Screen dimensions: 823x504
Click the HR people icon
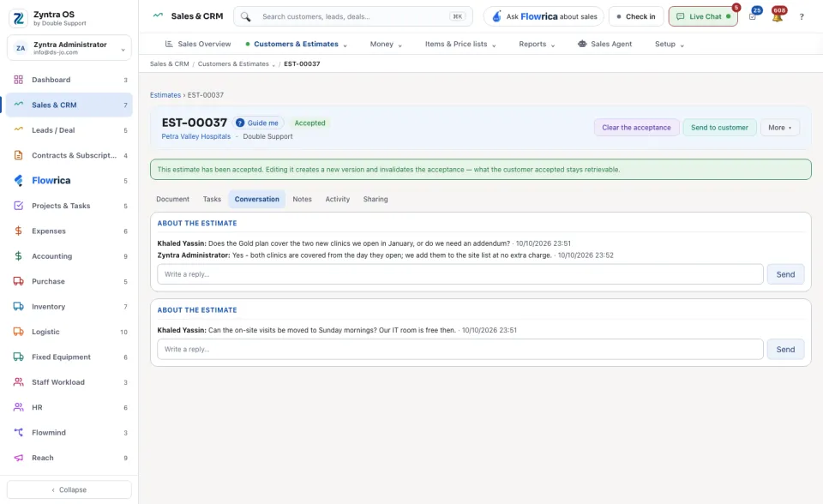[x=18, y=407]
